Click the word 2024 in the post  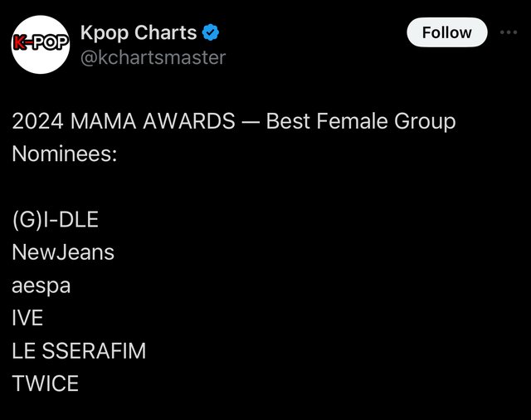point(37,121)
